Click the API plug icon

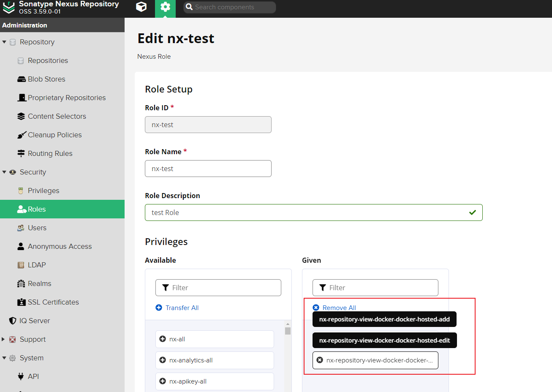point(21,376)
